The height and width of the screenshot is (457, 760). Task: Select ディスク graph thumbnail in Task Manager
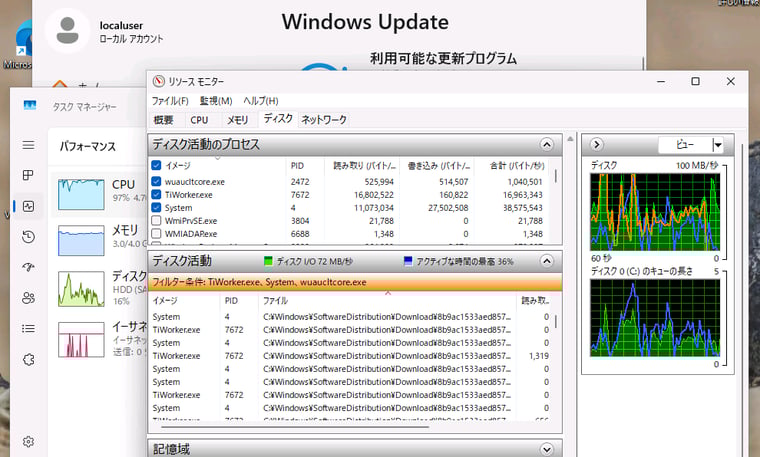pos(81,289)
